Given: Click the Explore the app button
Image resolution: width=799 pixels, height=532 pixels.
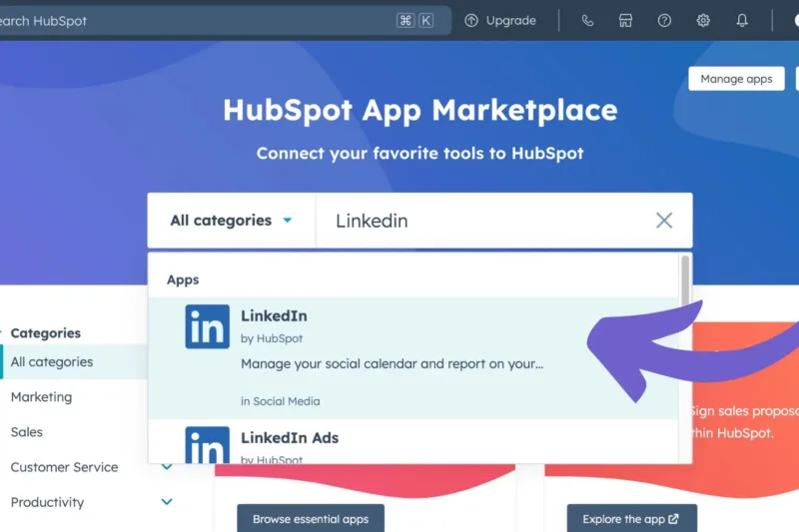Looking at the screenshot, I should click(632, 518).
